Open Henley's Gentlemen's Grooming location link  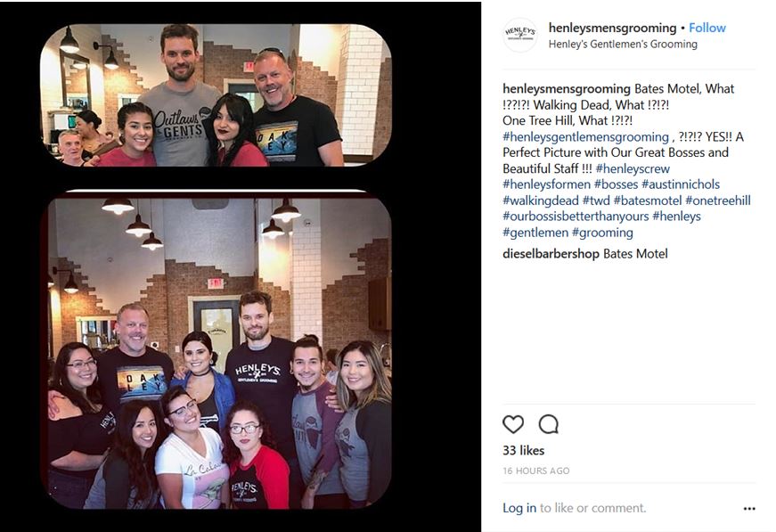pyautogui.click(x=623, y=44)
